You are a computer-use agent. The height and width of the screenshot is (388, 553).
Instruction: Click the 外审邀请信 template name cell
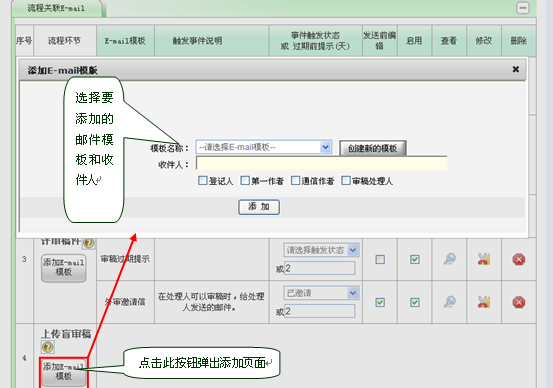coord(125,302)
